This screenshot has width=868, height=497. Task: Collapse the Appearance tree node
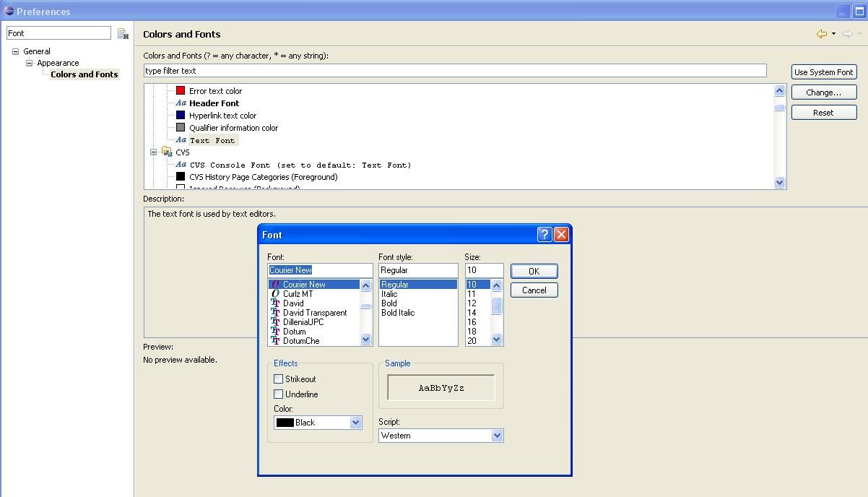[x=30, y=63]
